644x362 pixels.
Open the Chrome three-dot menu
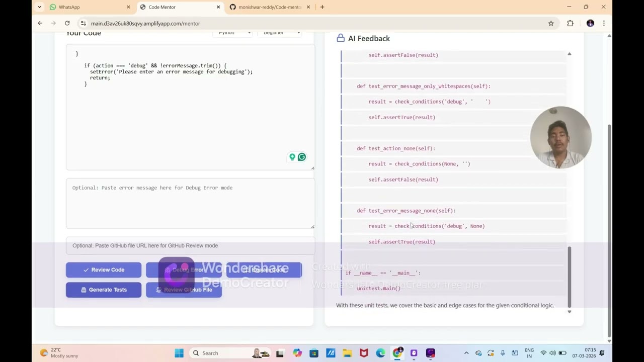tap(604, 23)
